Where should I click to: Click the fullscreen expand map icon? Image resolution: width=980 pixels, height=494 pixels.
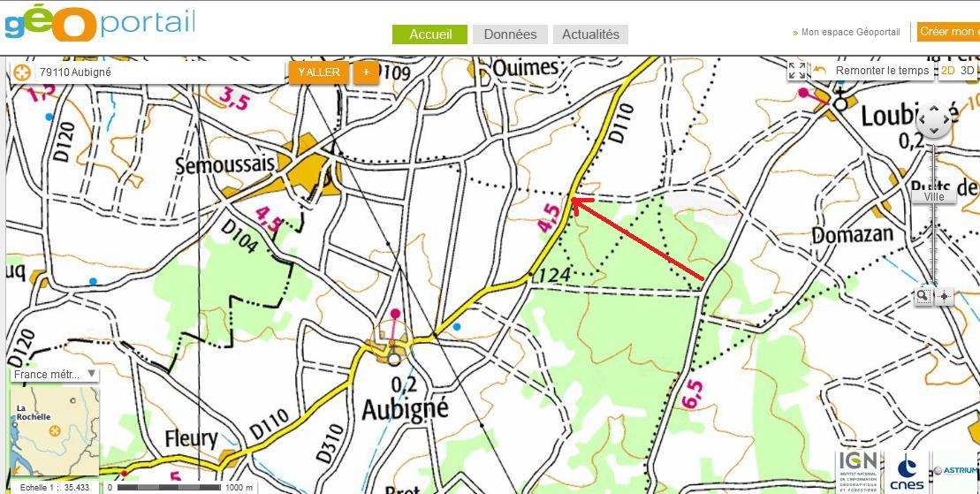pos(797,71)
